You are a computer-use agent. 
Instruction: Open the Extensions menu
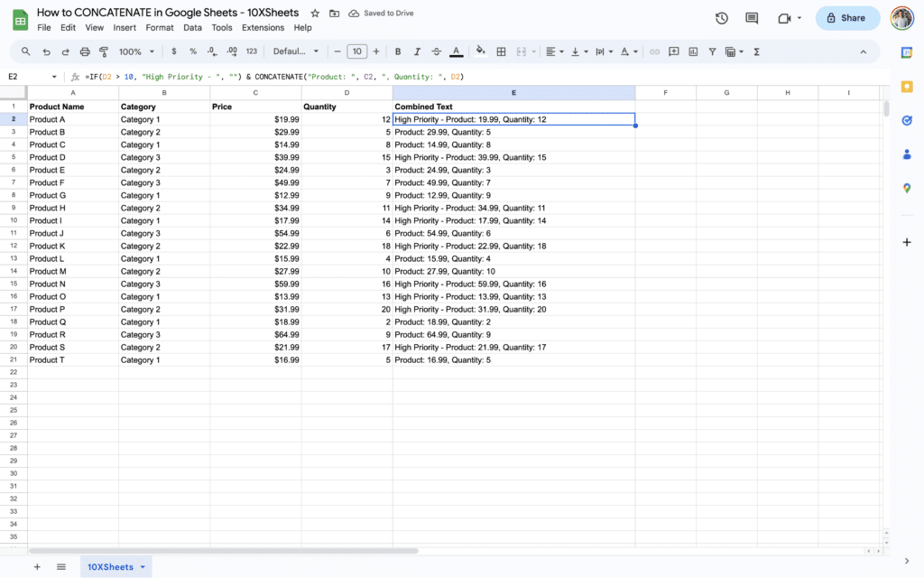[263, 27]
